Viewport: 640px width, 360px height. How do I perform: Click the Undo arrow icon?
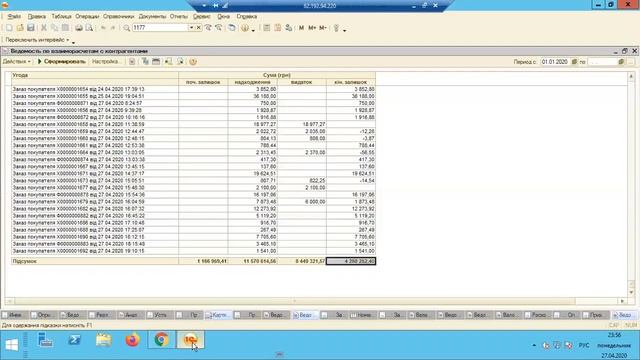103,28
